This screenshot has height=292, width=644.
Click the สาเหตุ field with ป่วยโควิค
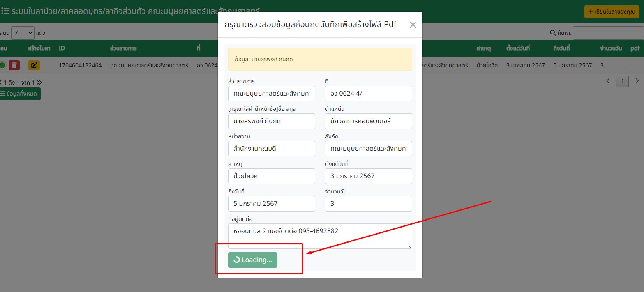click(x=272, y=176)
